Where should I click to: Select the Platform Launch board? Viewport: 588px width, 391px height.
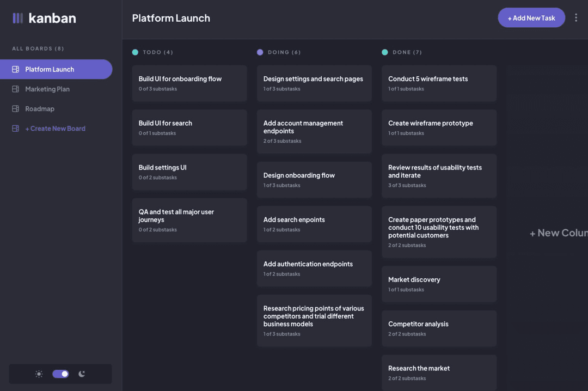tap(56, 69)
